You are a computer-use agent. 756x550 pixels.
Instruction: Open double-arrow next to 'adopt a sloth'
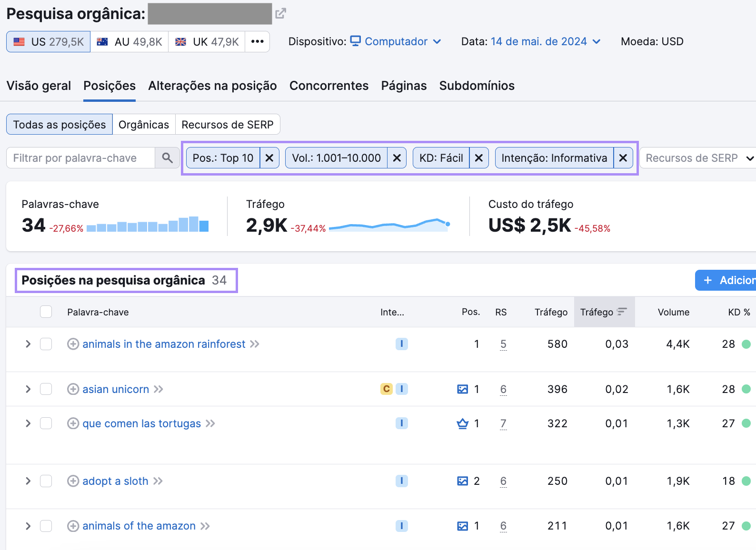pos(158,481)
